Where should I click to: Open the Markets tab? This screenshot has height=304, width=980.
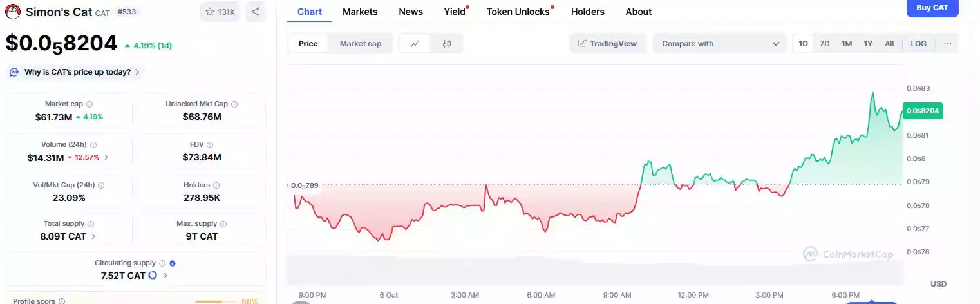click(360, 12)
